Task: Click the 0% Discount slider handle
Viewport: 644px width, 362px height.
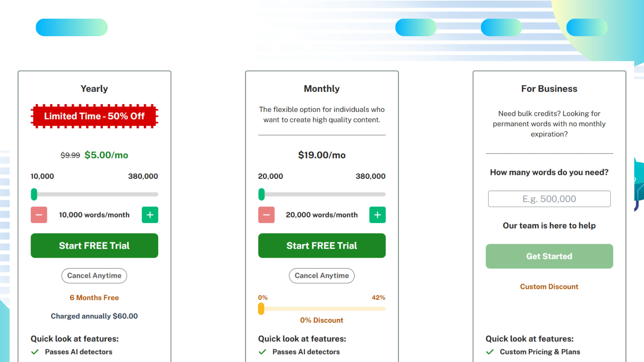Action: pyautogui.click(x=261, y=309)
